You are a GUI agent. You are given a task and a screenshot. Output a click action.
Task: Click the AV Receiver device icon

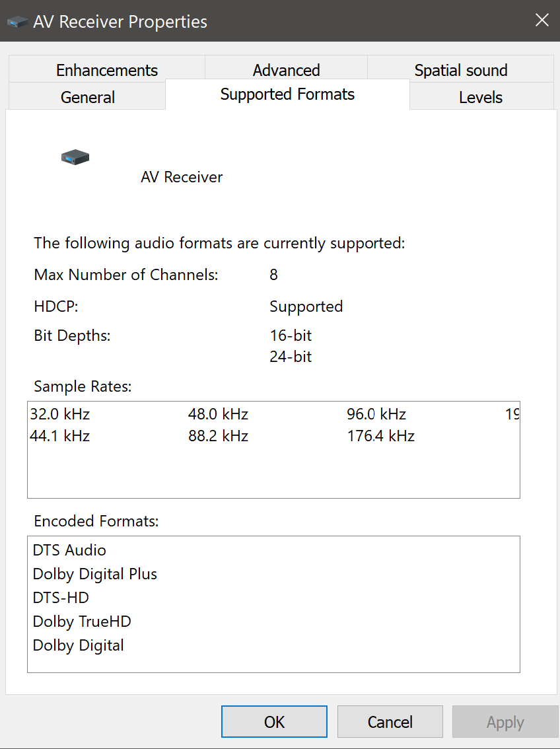click(75, 157)
